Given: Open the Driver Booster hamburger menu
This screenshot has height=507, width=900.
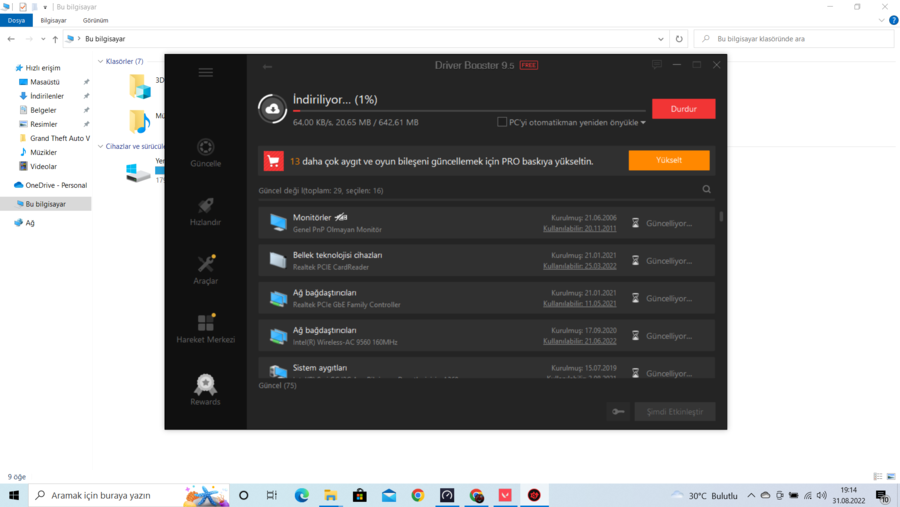Looking at the screenshot, I should point(205,72).
